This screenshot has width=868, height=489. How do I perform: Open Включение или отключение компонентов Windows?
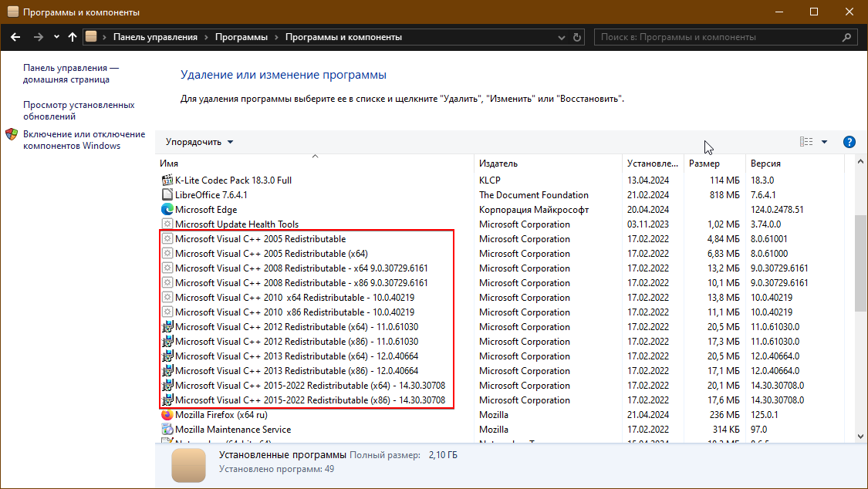(x=83, y=140)
